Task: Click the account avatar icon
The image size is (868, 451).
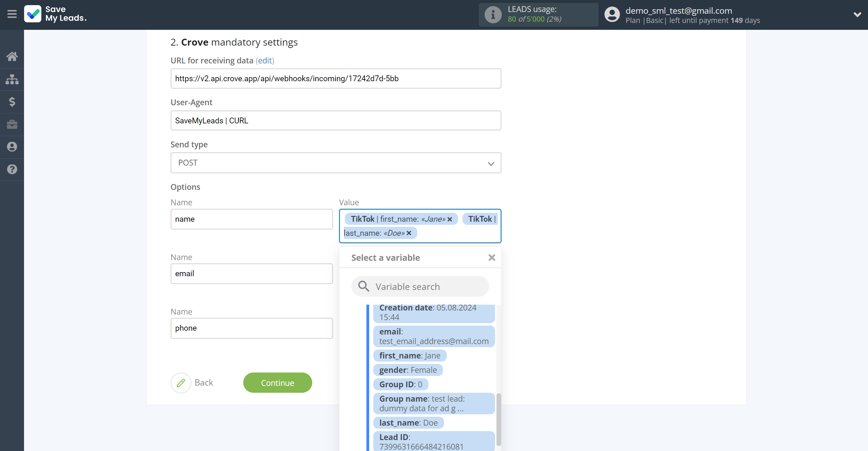Action: click(x=612, y=15)
